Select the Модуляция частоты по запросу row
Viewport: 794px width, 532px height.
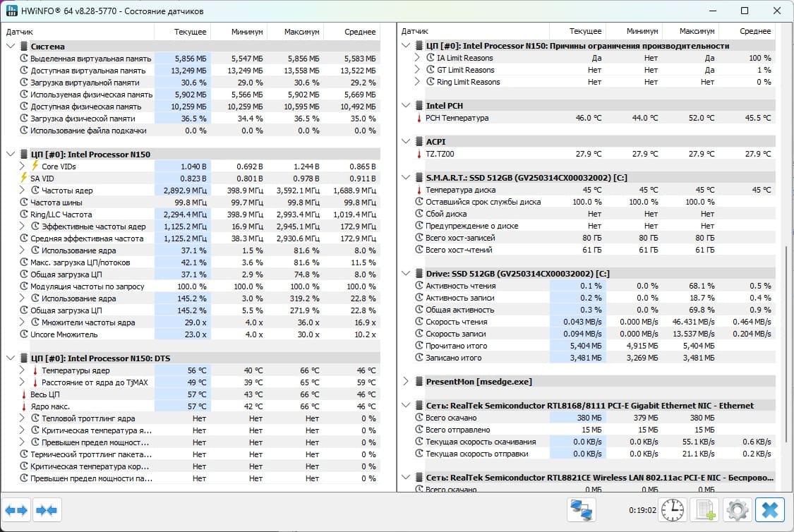pyautogui.click(x=199, y=286)
